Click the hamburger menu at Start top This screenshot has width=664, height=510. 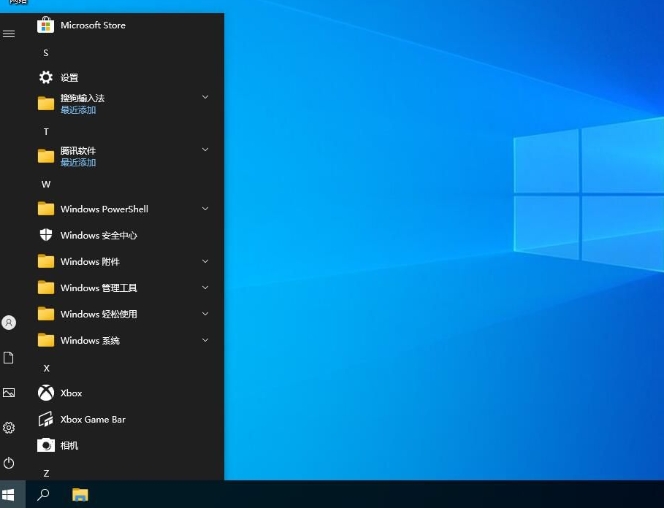[x=9, y=33]
